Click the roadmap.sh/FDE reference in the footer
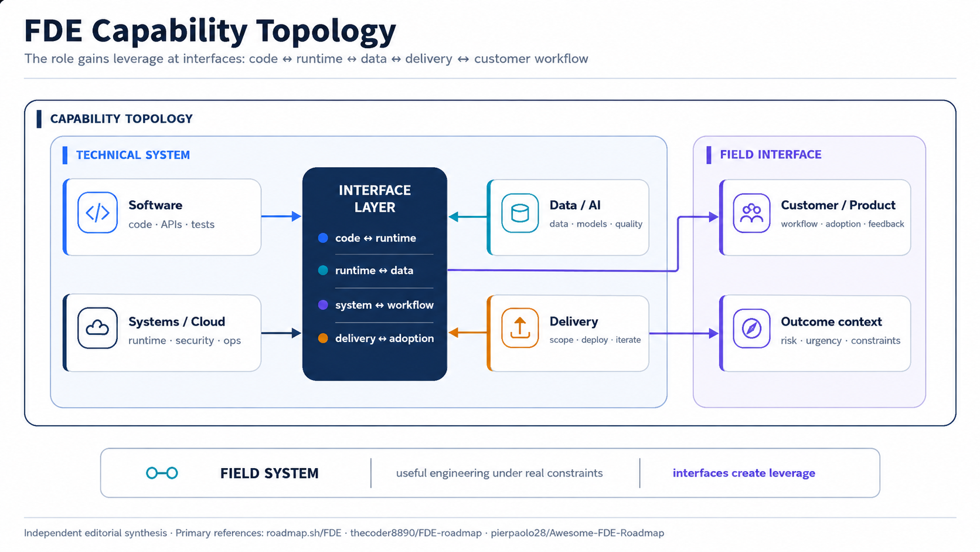 304,533
